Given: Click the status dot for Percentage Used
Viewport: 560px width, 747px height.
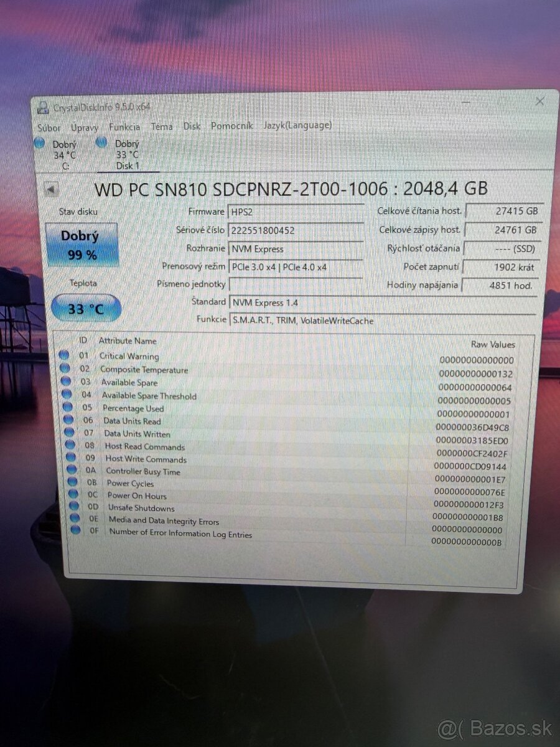Looking at the screenshot, I should [67, 407].
